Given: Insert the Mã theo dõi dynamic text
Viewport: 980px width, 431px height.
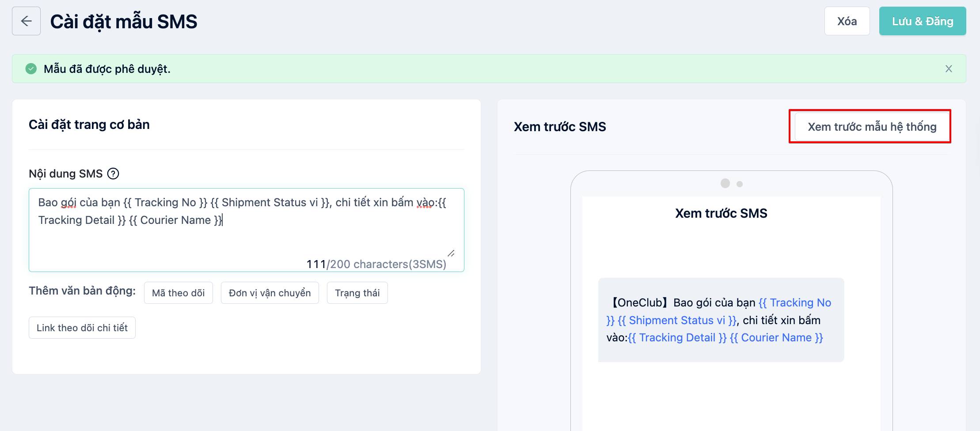Looking at the screenshot, I should [178, 293].
